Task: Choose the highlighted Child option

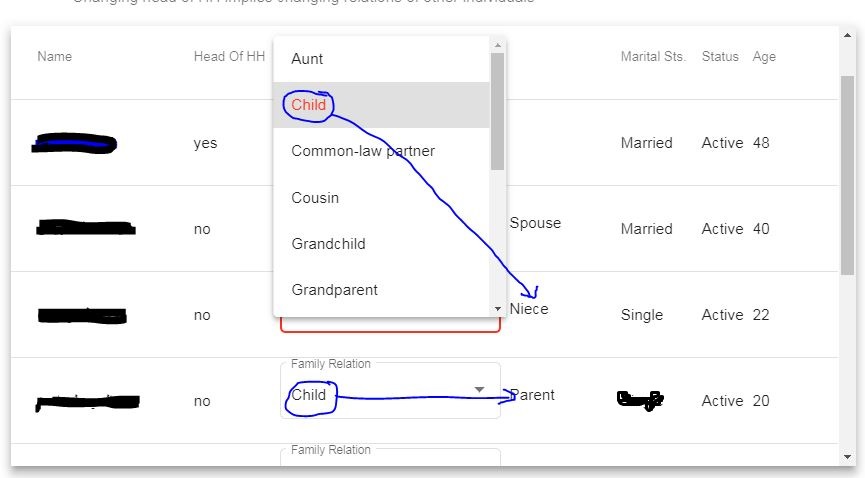Action: tap(309, 105)
